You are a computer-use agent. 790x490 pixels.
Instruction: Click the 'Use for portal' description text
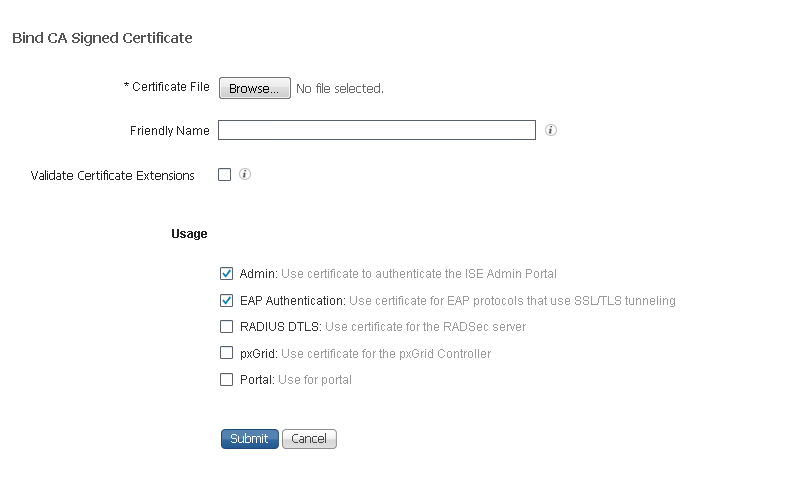point(315,380)
